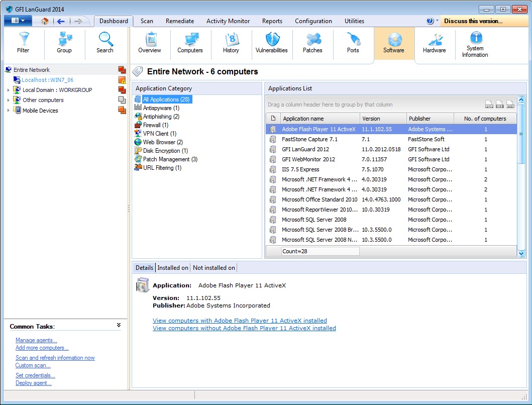Open the Reports tab
The width and height of the screenshot is (532, 405).
coord(272,21)
